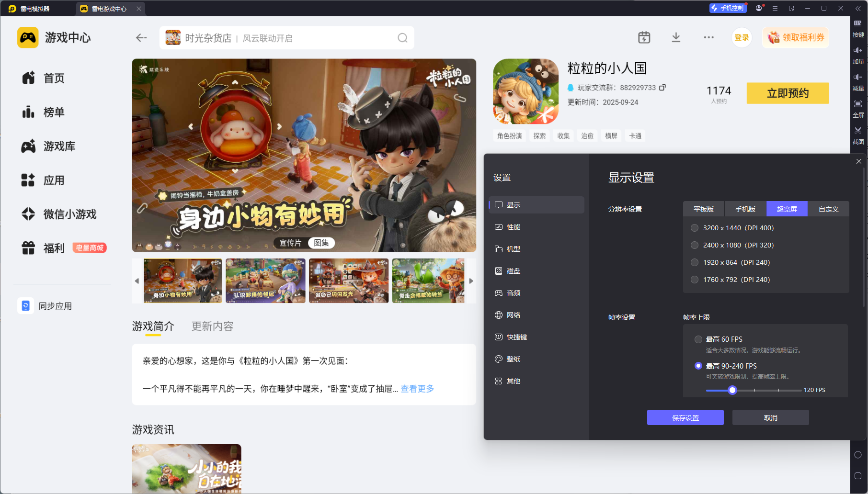The height and width of the screenshot is (494, 868).
Task: Click 领取福利券 coupon button
Action: coord(796,37)
